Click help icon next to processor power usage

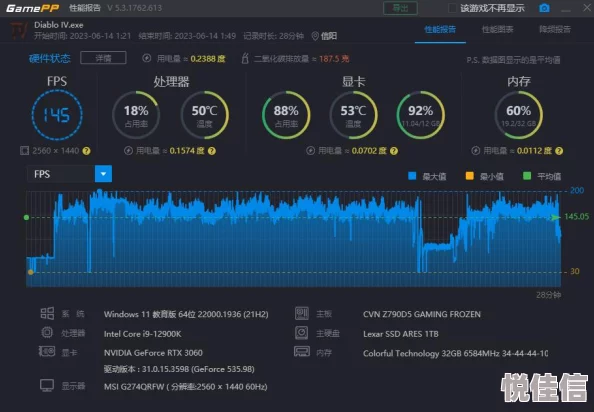pyautogui.click(x=212, y=151)
